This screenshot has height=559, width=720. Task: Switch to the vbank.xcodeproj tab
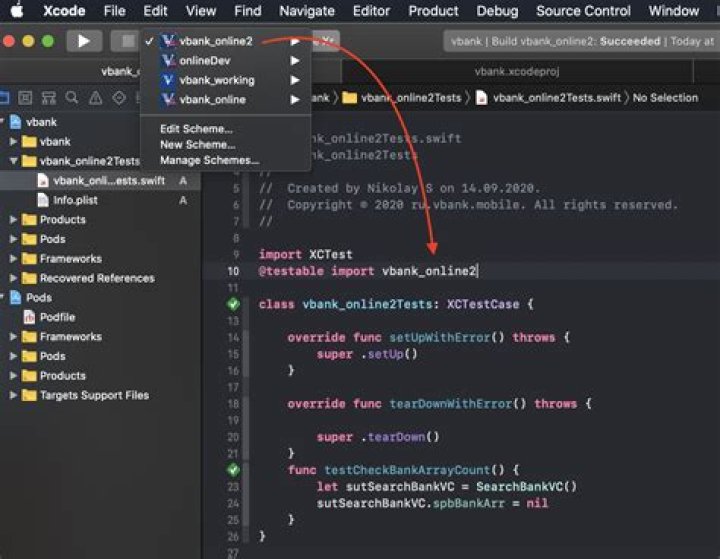click(517, 71)
